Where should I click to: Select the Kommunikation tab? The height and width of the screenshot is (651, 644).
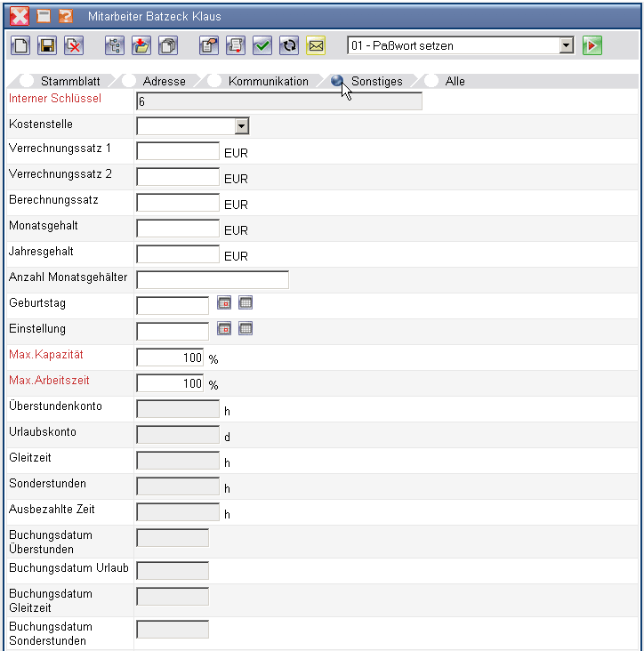[268, 81]
